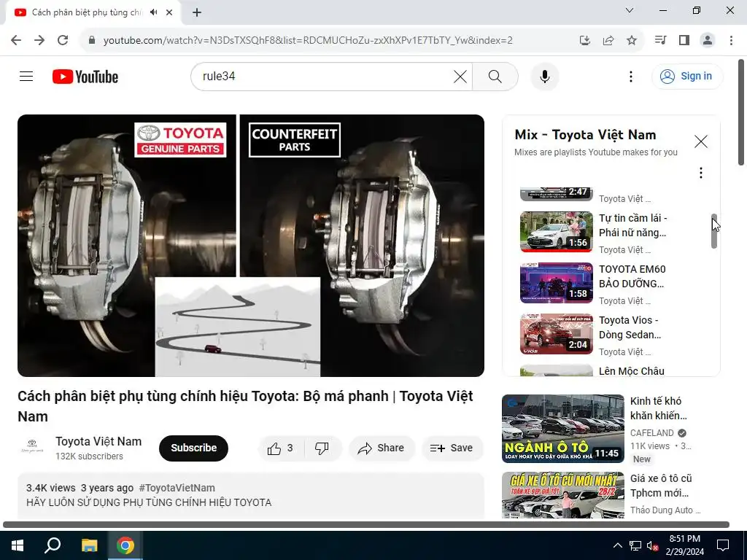Click 'Mix - Toyota Việt Nam' heading
The height and width of the screenshot is (560, 747).
585,135
